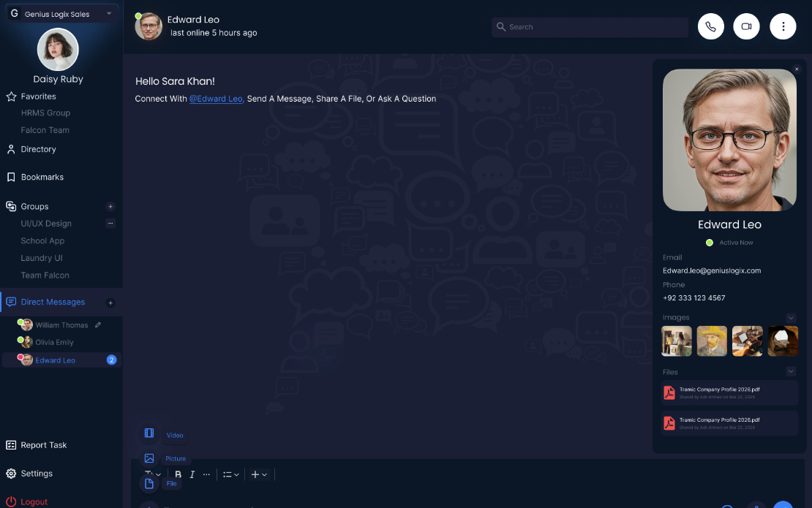Open the Falcon Team favorite
This screenshot has height=508, width=812.
pos(45,130)
